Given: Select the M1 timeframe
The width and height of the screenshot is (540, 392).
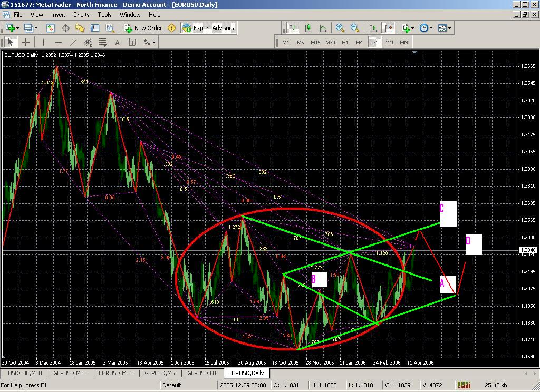Looking at the screenshot, I should 286,42.
